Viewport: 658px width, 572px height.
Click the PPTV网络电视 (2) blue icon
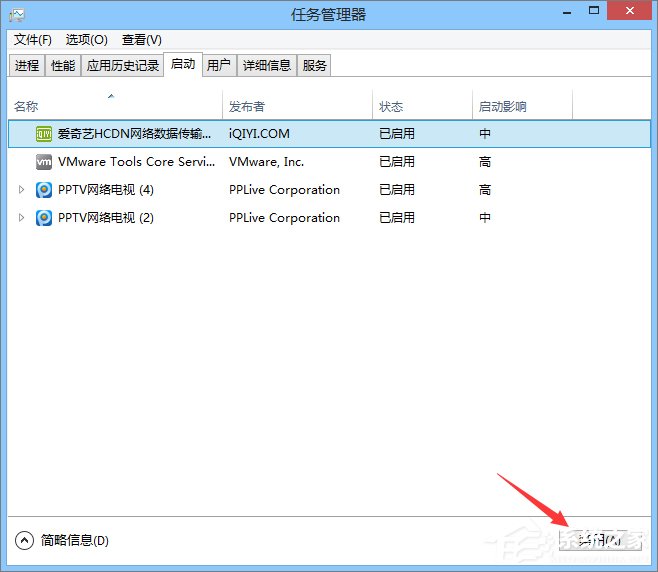tap(44, 217)
